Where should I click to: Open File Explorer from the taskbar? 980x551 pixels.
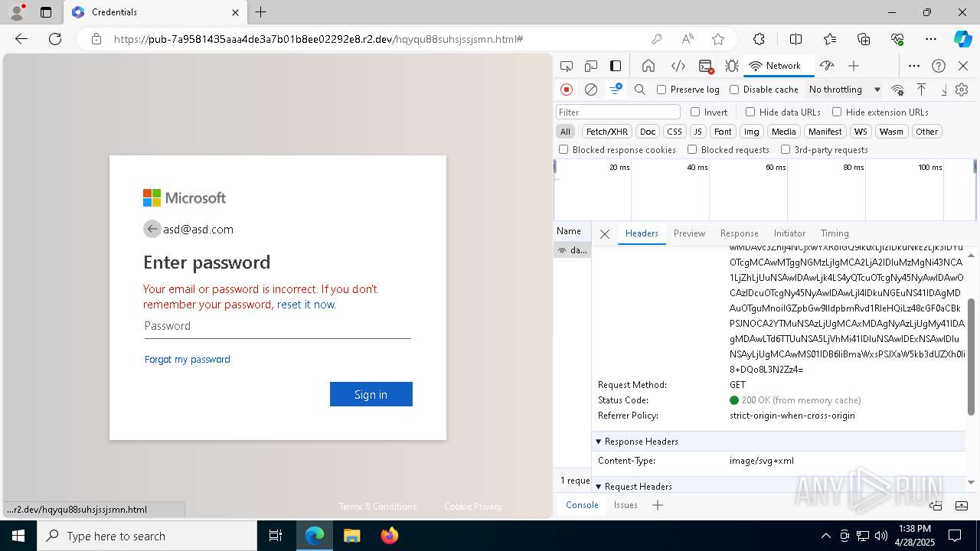click(351, 536)
